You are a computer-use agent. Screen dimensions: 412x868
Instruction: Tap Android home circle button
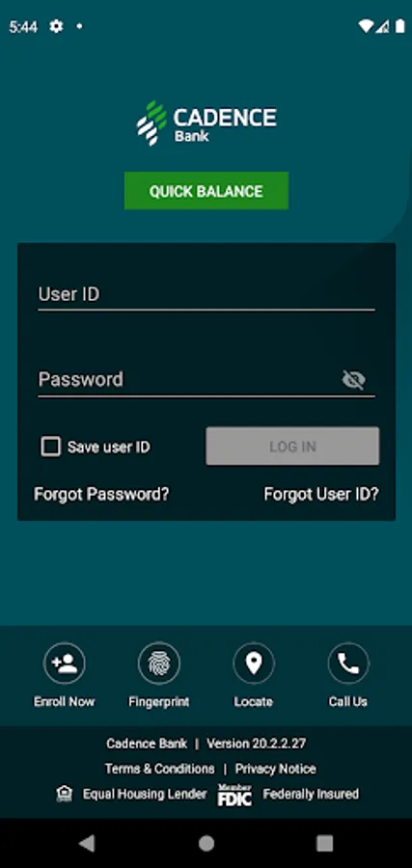[x=206, y=843]
